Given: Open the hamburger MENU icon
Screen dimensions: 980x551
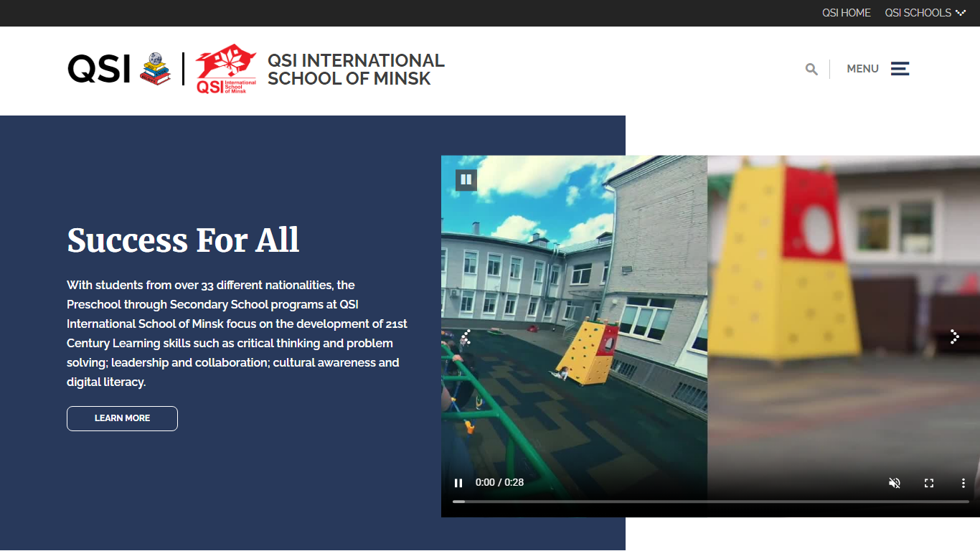Looking at the screenshot, I should (900, 69).
